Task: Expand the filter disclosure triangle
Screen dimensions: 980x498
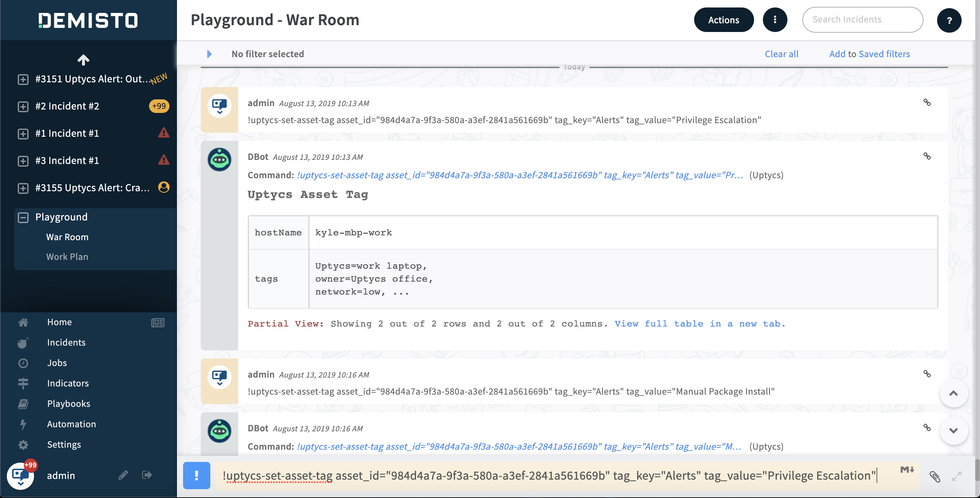Action: point(209,54)
